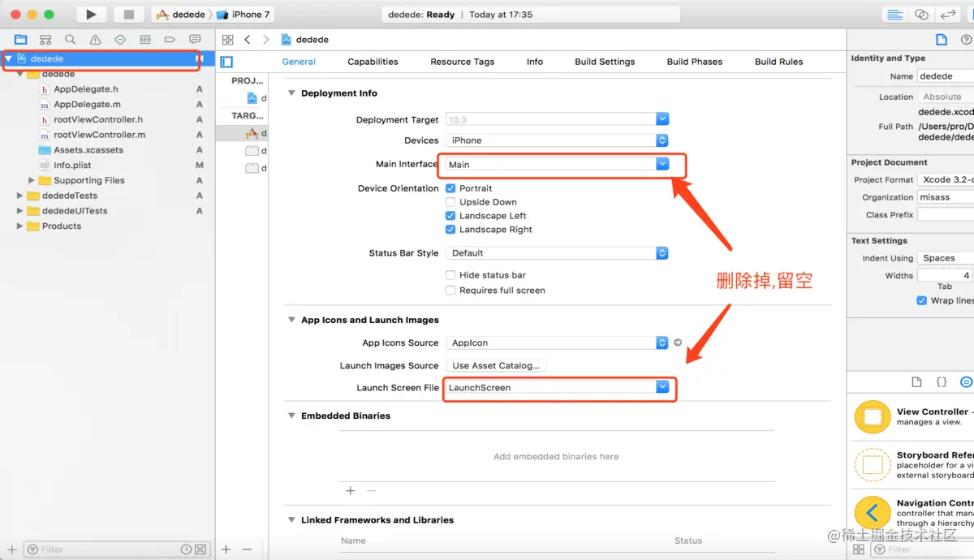
Task: Go back in editor history
Action: [x=248, y=40]
